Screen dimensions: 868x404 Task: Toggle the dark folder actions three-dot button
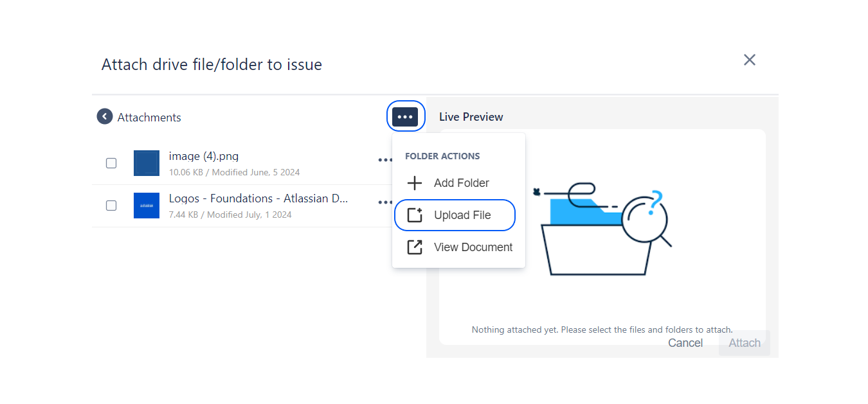(x=405, y=117)
